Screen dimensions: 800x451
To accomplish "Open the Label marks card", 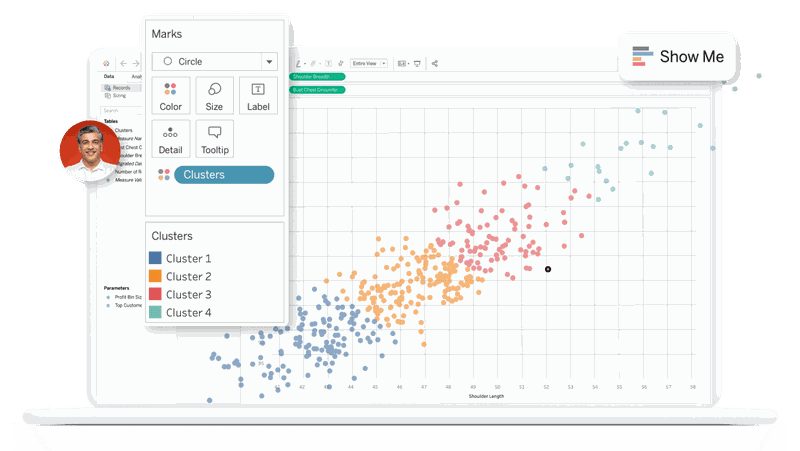I will coord(258,95).
